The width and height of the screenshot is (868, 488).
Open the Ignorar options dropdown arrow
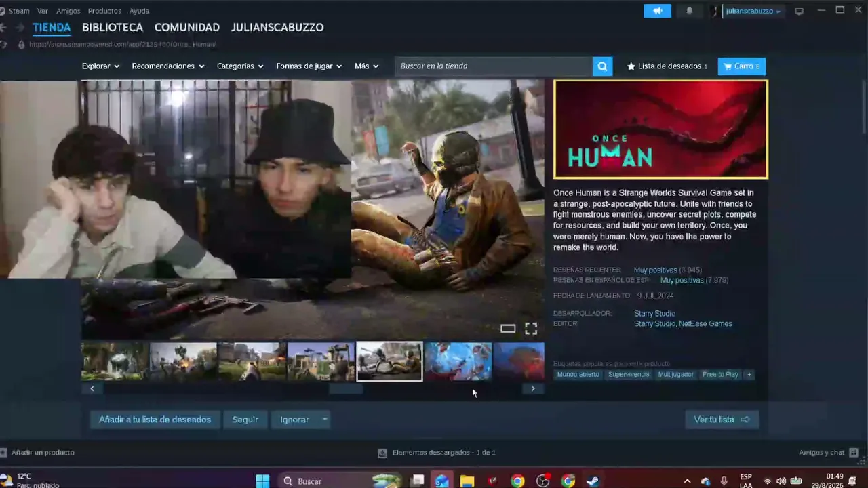[x=325, y=420]
